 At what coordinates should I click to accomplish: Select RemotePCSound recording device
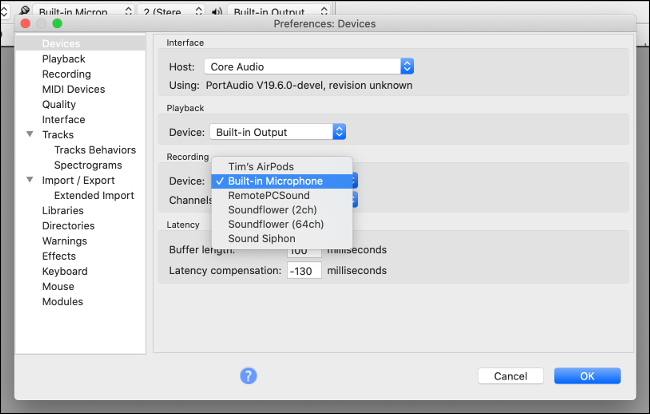(x=268, y=196)
